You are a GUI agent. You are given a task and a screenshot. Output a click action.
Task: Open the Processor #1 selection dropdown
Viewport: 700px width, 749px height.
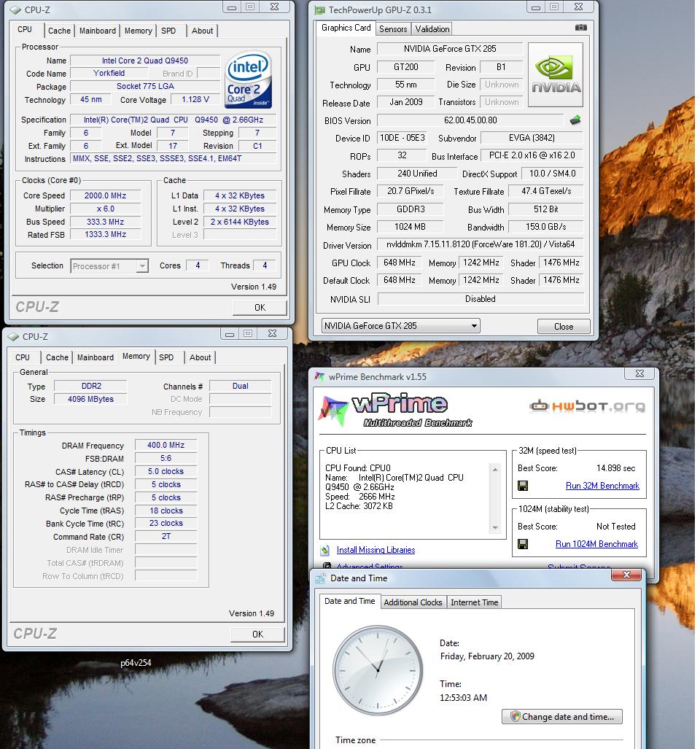(x=110, y=266)
